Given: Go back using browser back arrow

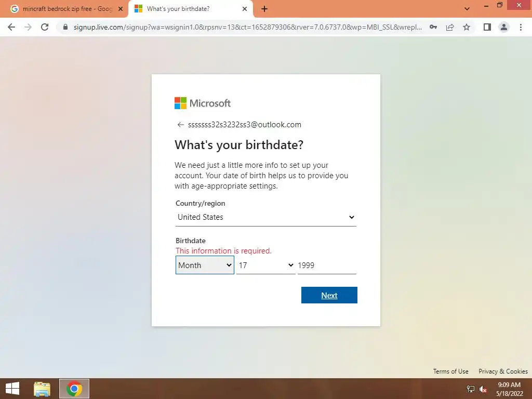Looking at the screenshot, I should [x=11, y=27].
